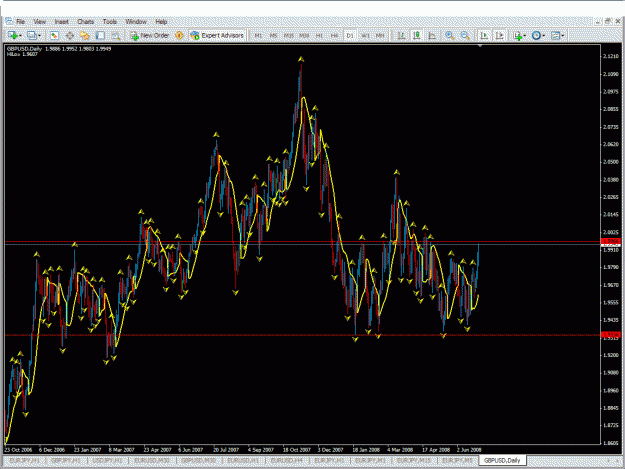Image resolution: width=625 pixels, height=469 pixels.
Task: Switch to the GBPJPY,H1 chart tab
Action: pyautogui.click(x=66, y=461)
